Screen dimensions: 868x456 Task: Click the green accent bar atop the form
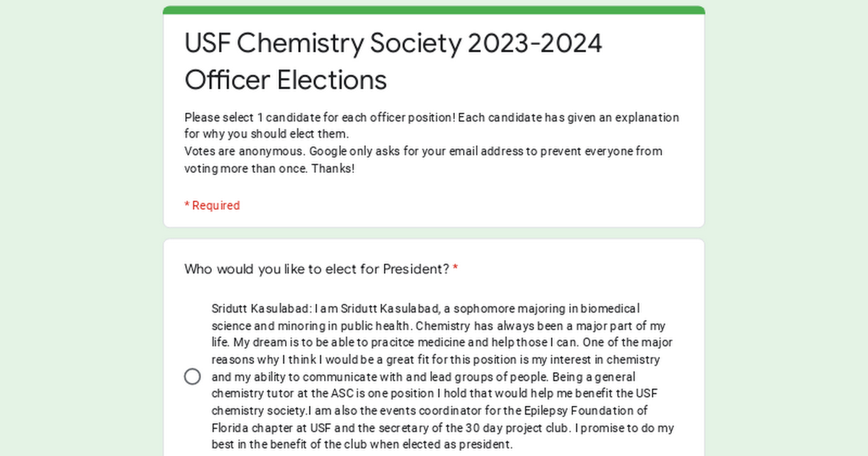pos(434,10)
